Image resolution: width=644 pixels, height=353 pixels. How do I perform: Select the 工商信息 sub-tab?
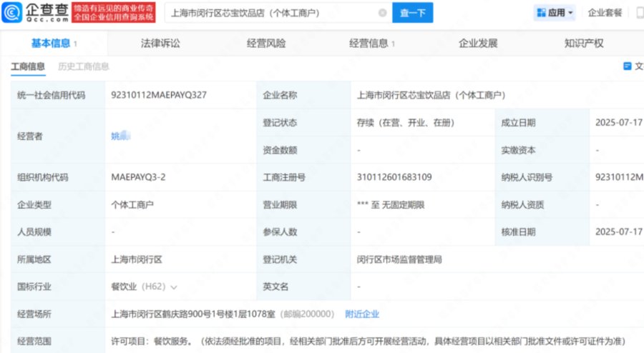click(x=28, y=66)
